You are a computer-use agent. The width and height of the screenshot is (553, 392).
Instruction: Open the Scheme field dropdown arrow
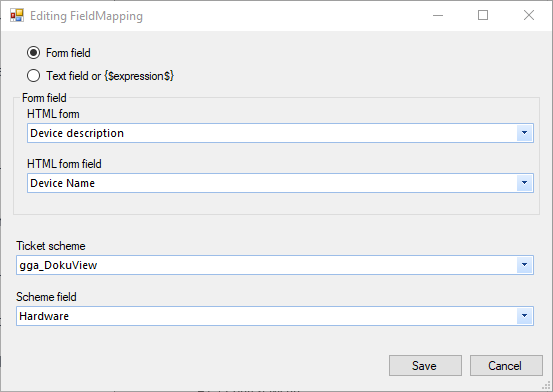coord(524,316)
